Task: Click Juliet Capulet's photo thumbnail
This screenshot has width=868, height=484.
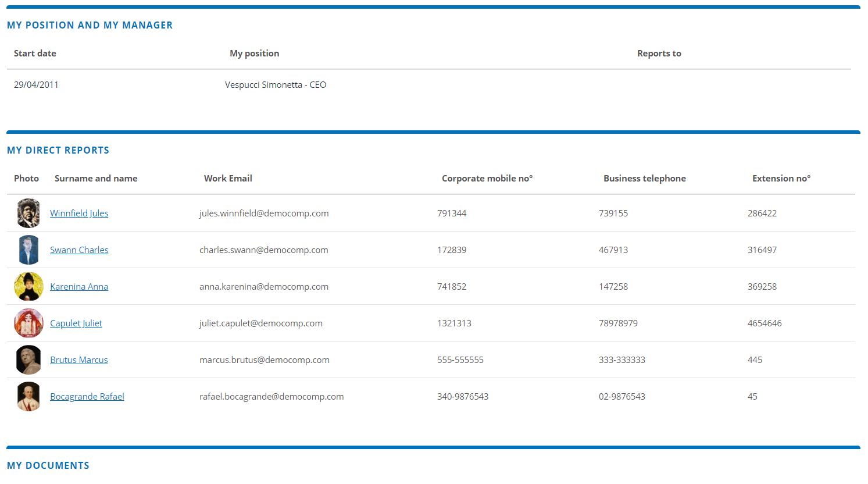Action: tap(28, 323)
